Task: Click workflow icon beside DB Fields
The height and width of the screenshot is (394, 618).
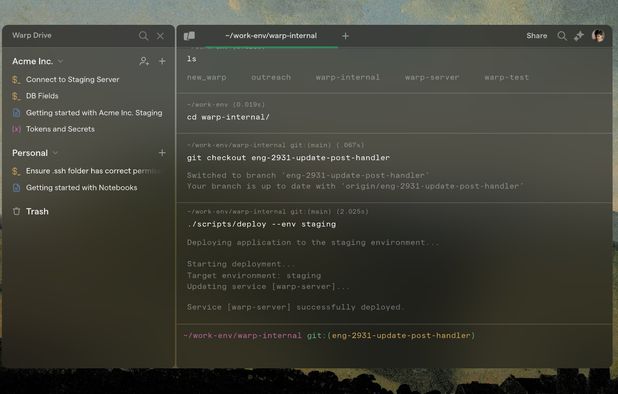Action: click(x=16, y=96)
